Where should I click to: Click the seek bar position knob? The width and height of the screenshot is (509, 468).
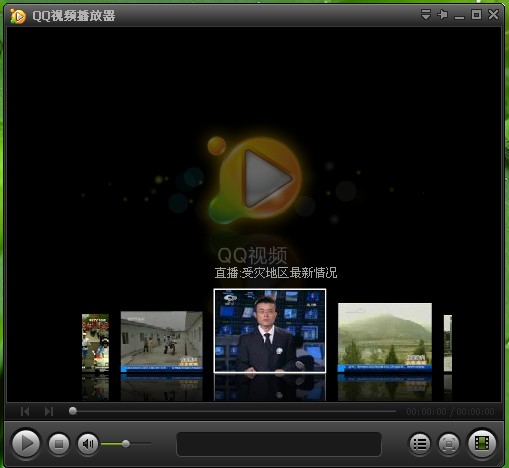coord(73,411)
